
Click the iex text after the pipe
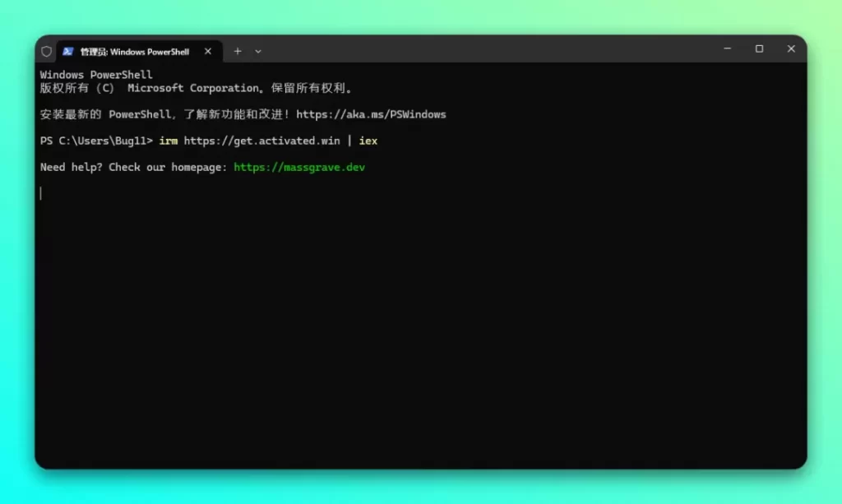coord(368,141)
